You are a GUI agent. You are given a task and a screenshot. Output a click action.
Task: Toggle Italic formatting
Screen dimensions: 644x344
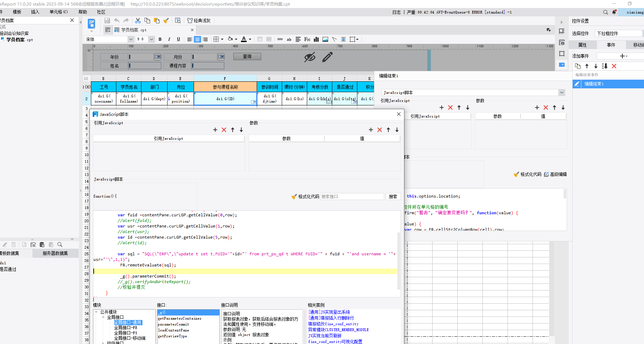[169, 39]
